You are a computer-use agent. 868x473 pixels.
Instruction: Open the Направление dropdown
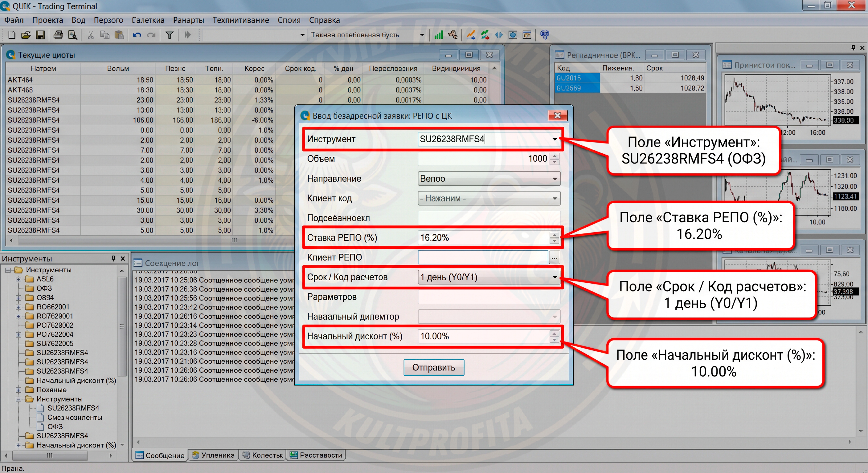tap(555, 178)
